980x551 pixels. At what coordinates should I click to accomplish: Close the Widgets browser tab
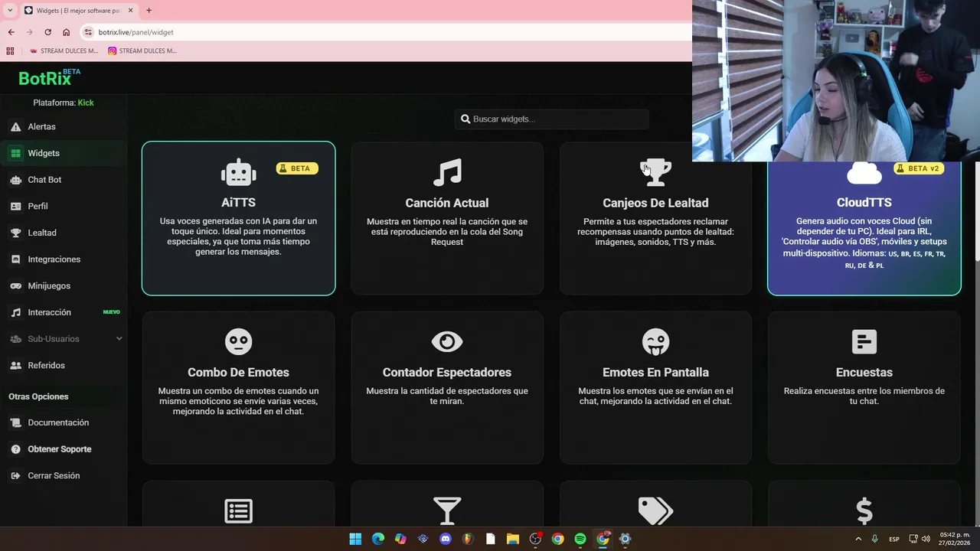pyautogui.click(x=130, y=11)
